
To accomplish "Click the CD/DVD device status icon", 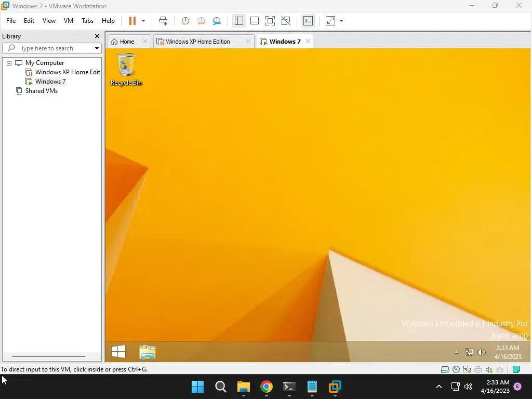I will tap(456, 369).
